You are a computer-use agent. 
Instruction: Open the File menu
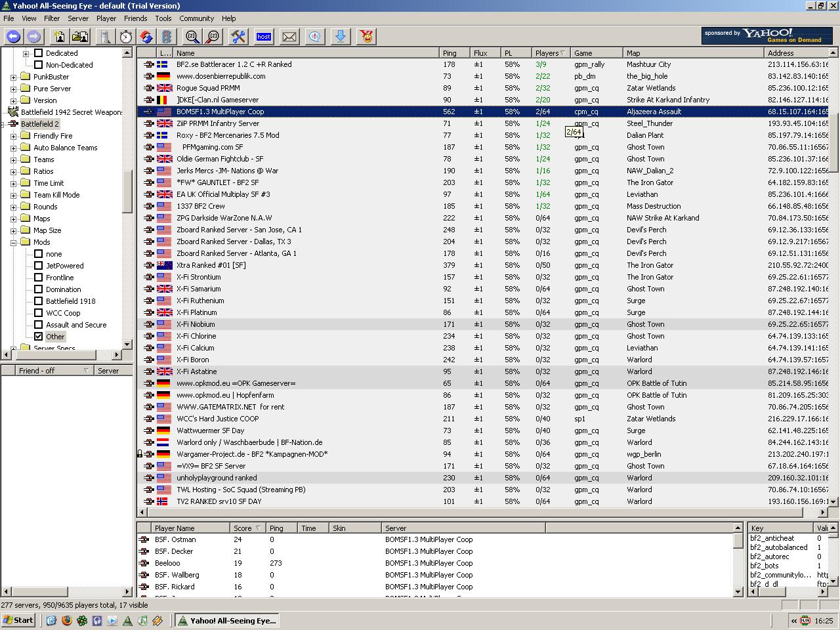click(x=9, y=18)
